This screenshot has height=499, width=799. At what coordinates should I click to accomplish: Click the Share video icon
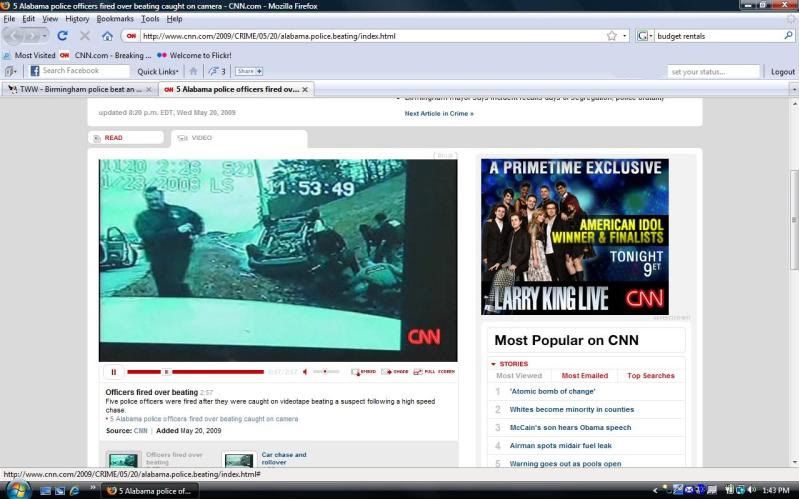coord(395,372)
